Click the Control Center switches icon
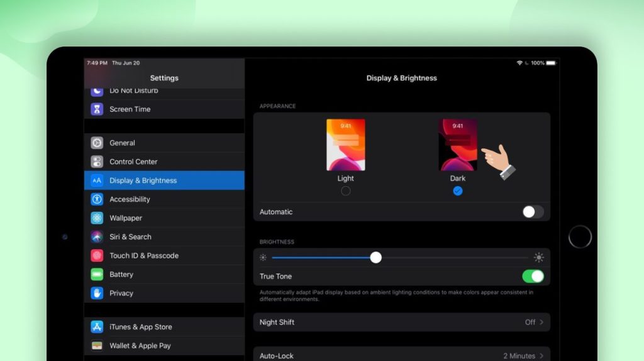Viewport: 644px width, 361px height. tap(97, 162)
